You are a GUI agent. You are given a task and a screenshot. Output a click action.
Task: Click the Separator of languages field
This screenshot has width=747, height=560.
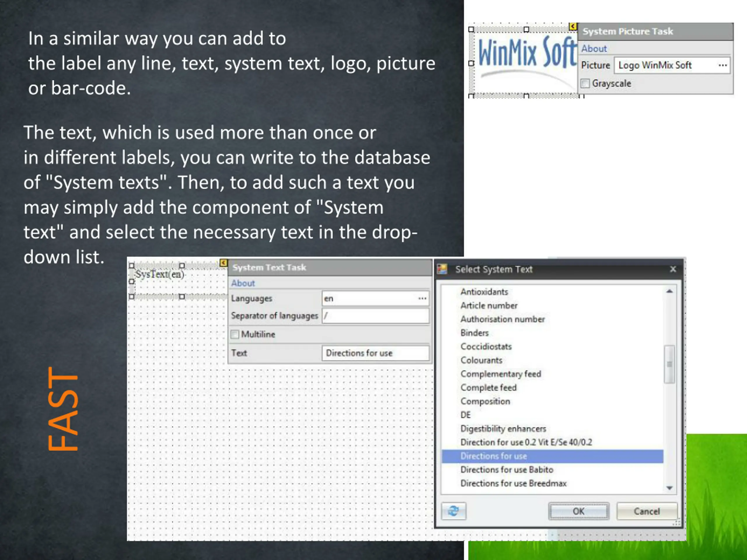pyautogui.click(x=376, y=316)
